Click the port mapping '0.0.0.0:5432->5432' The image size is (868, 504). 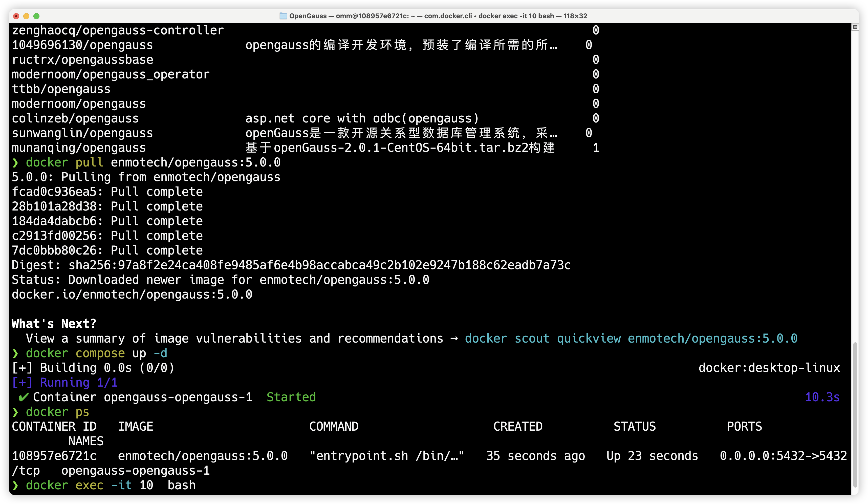783,456
